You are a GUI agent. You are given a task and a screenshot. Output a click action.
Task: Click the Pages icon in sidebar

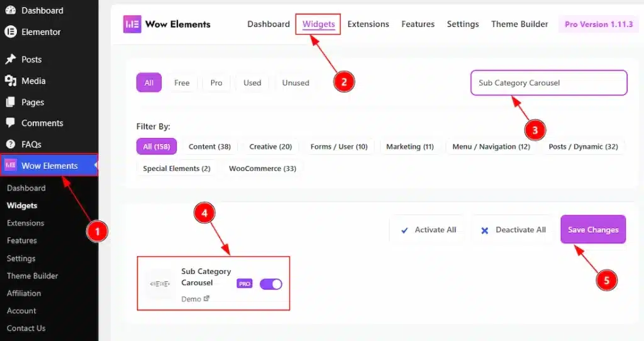tap(10, 102)
